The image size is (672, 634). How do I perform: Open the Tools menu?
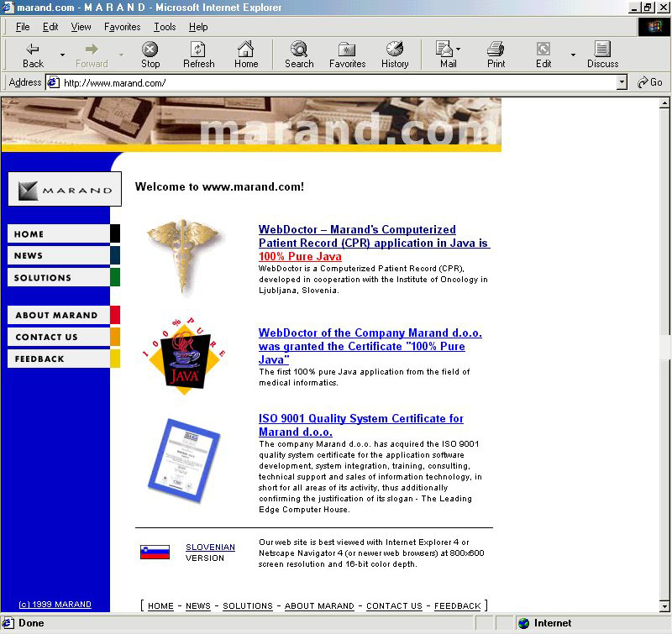point(165,27)
